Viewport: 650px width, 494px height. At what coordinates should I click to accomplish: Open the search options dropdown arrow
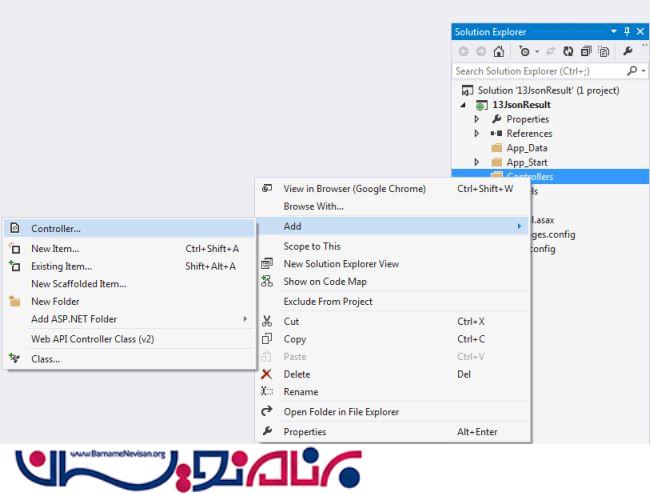[643, 71]
